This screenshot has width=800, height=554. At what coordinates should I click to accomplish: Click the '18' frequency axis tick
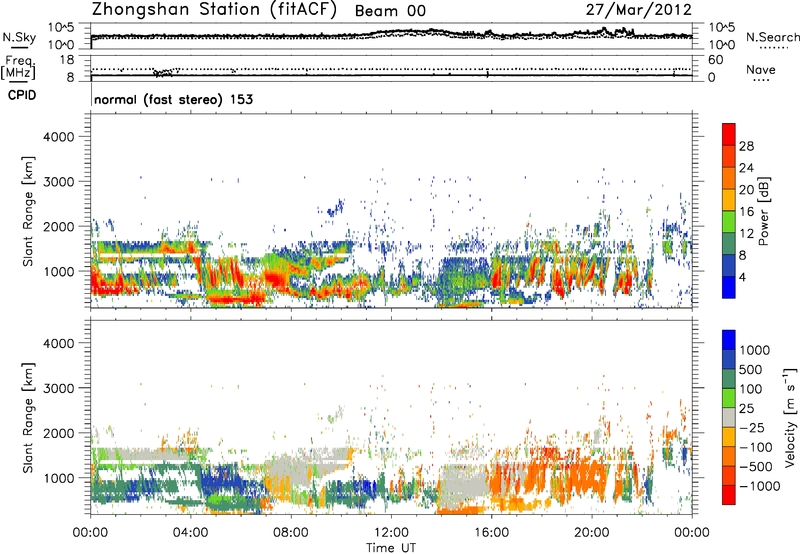67,60
